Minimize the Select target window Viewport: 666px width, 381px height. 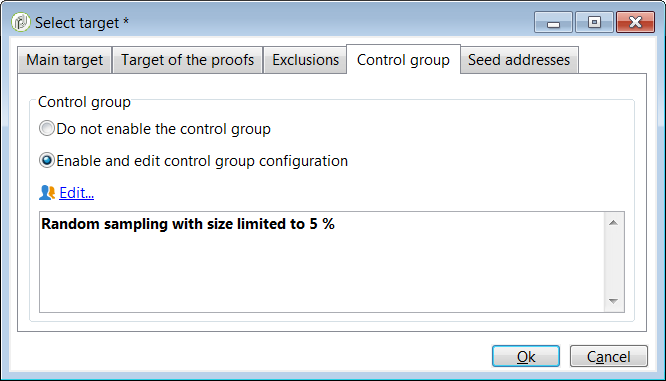[553, 23]
